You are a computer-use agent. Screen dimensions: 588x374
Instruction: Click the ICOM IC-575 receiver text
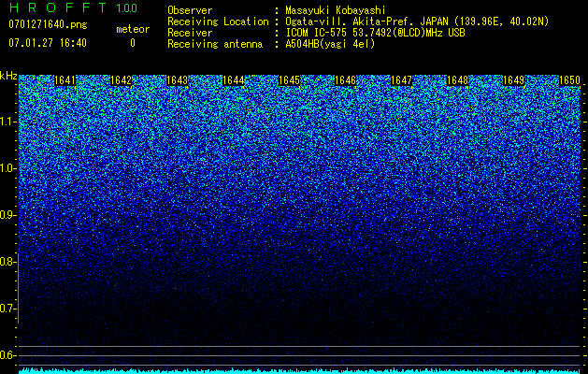[375, 33]
